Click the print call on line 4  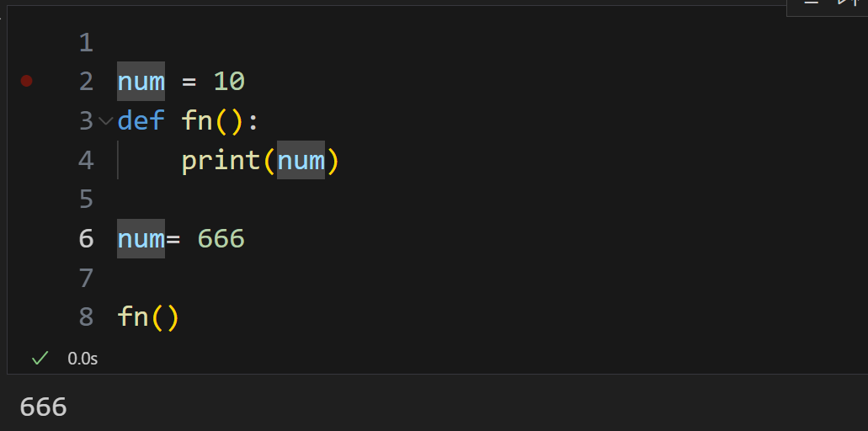pyautogui.click(x=221, y=161)
